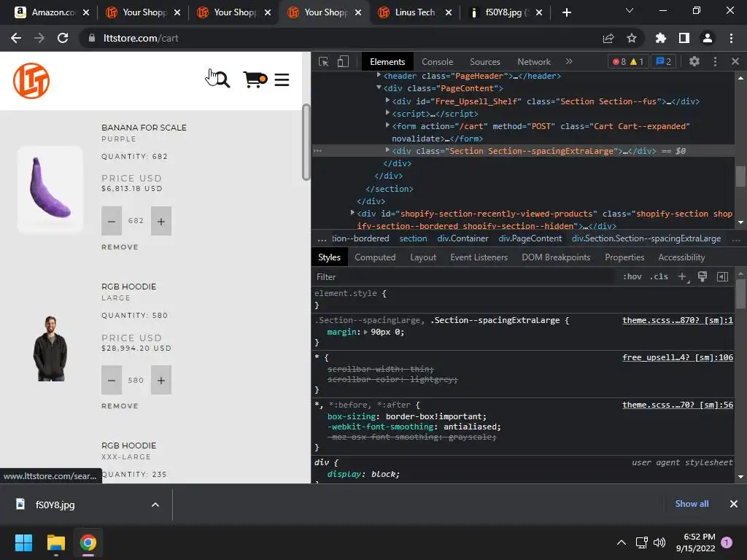Add a new style rule plus icon
Viewport: 747px width, 560px height.
(x=683, y=276)
